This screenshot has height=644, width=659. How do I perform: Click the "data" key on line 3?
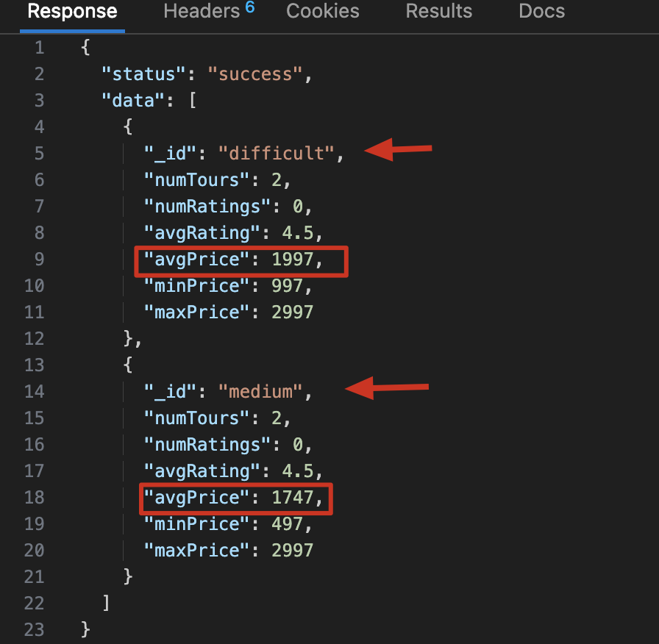(133, 101)
